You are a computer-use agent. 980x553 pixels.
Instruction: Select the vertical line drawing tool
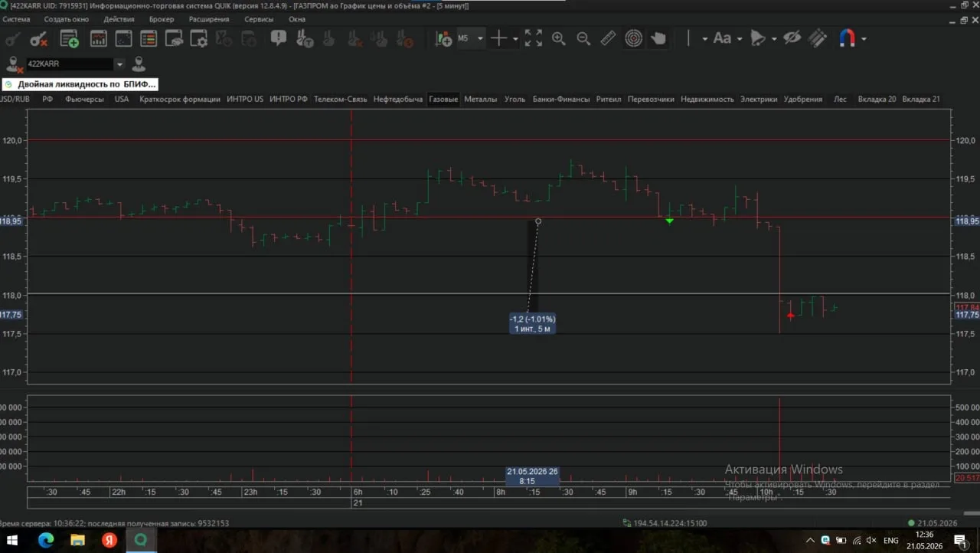688,38
